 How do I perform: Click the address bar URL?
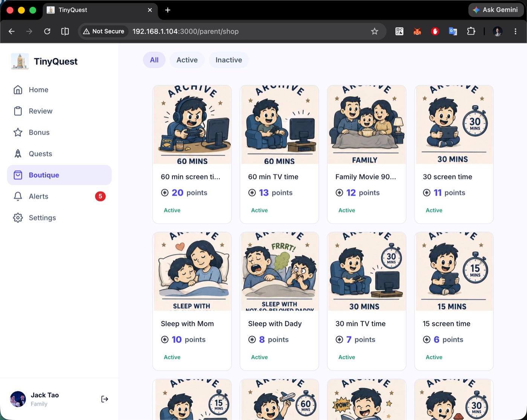[x=186, y=31]
